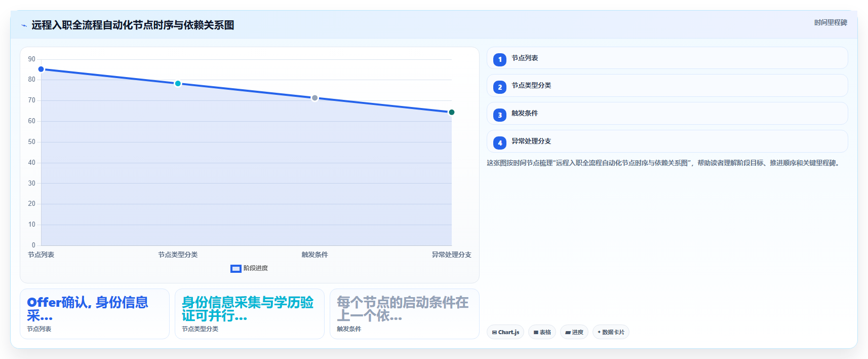Click the 表格 tag chip
The height and width of the screenshot is (359, 868).
click(542, 332)
